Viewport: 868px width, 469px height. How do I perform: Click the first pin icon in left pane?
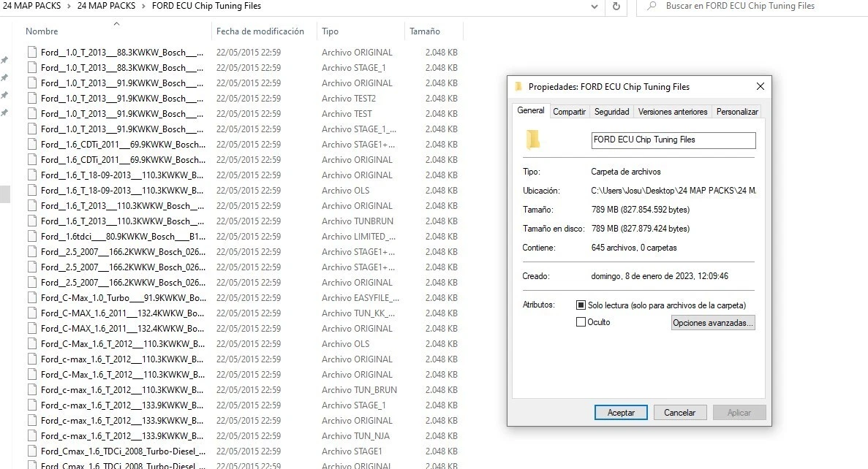point(4,60)
